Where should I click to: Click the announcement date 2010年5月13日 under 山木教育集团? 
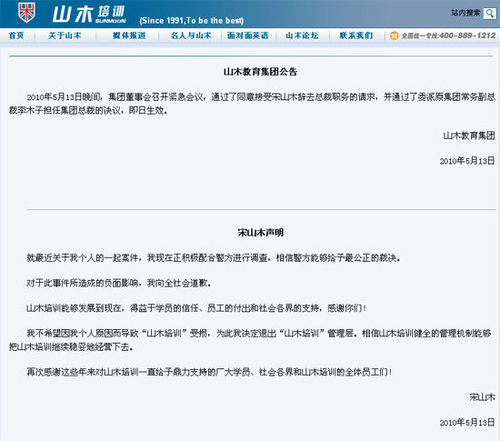467,161
